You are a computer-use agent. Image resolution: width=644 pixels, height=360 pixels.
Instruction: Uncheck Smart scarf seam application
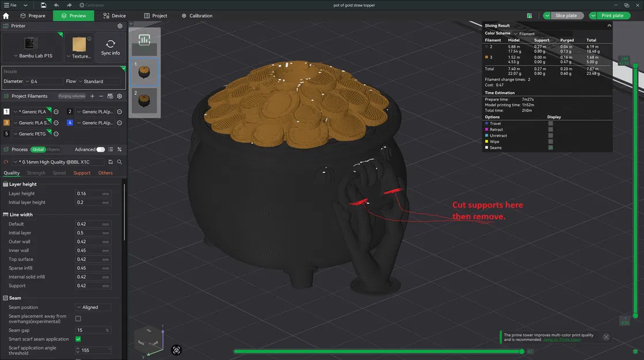(78, 339)
